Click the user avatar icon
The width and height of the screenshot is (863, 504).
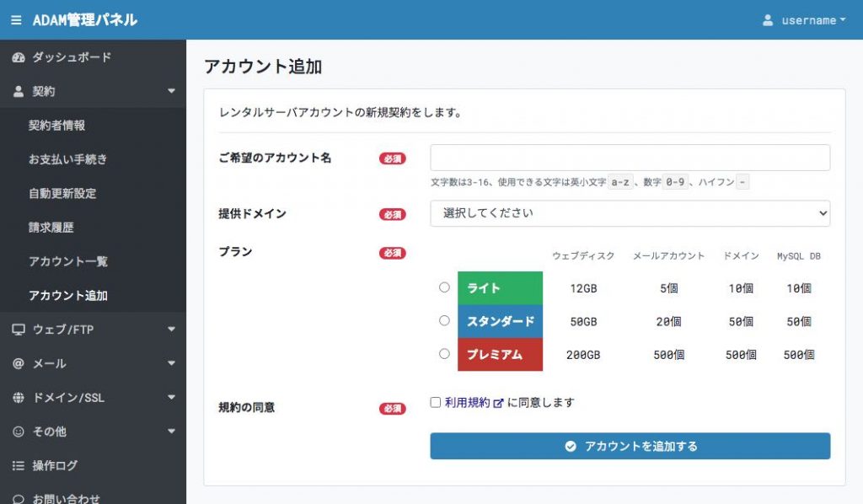(x=768, y=20)
